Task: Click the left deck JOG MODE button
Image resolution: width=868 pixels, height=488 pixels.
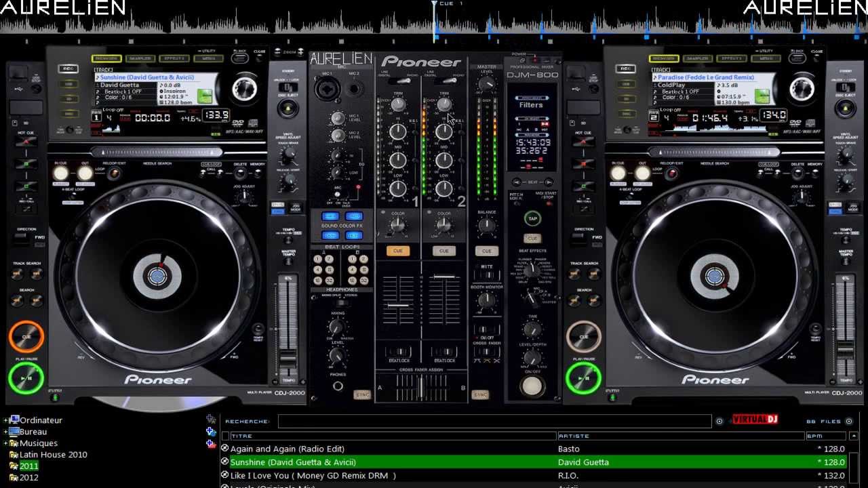Action: [x=295, y=209]
